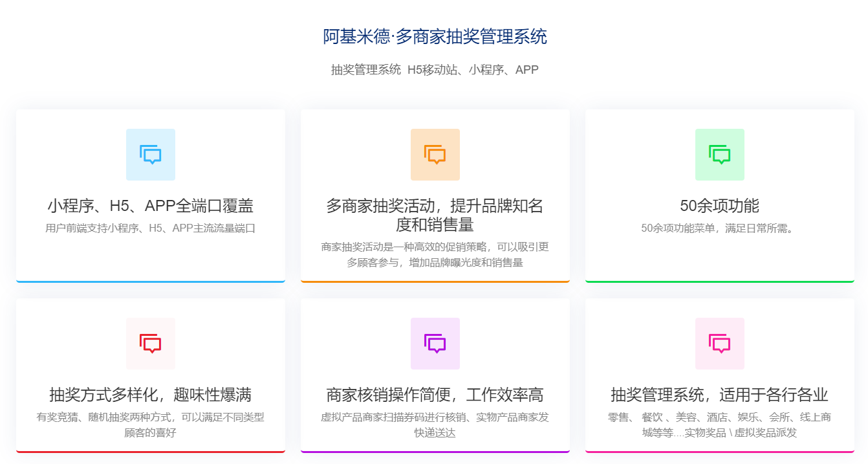The height and width of the screenshot is (464, 868).
Task: Click the subtitle 抽奖管理系统 H5移动站、小程序、APP
Action: click(435, 70)
